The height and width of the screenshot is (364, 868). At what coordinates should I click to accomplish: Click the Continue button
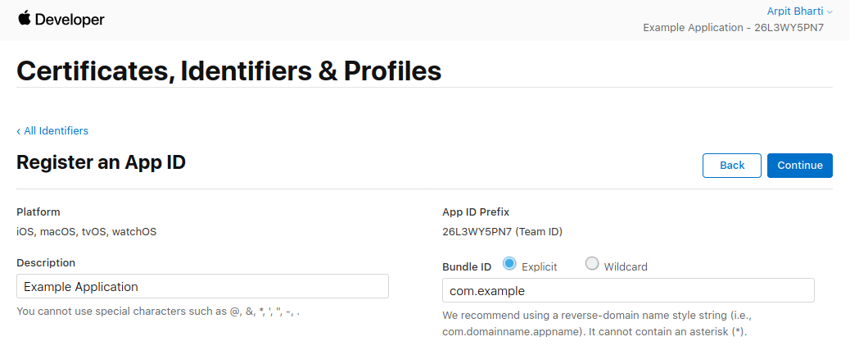[x=800, y=166]
